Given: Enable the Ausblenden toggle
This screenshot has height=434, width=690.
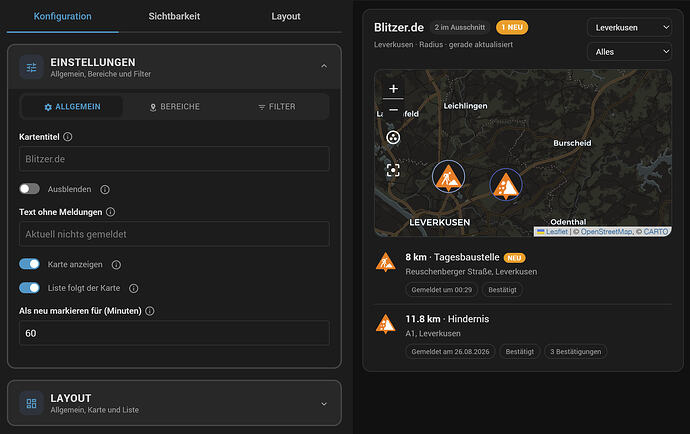Looking at the screenshot, I should [29, 189].
